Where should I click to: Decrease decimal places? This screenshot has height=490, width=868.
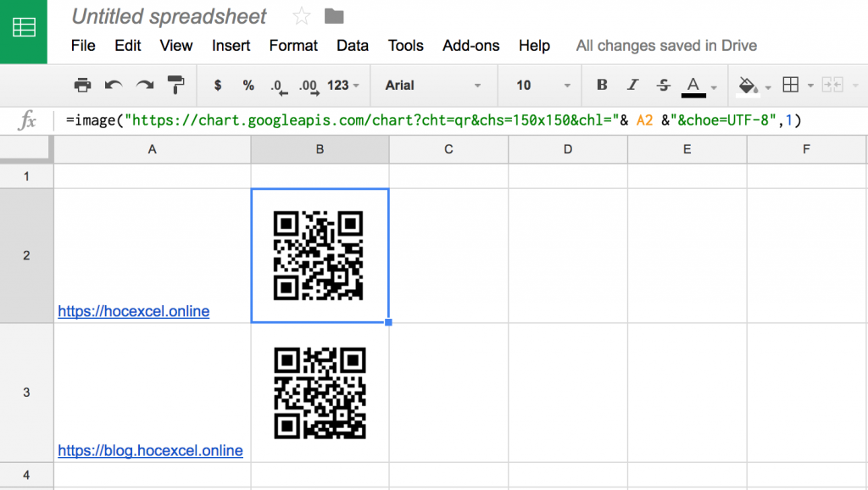[279, 87]
